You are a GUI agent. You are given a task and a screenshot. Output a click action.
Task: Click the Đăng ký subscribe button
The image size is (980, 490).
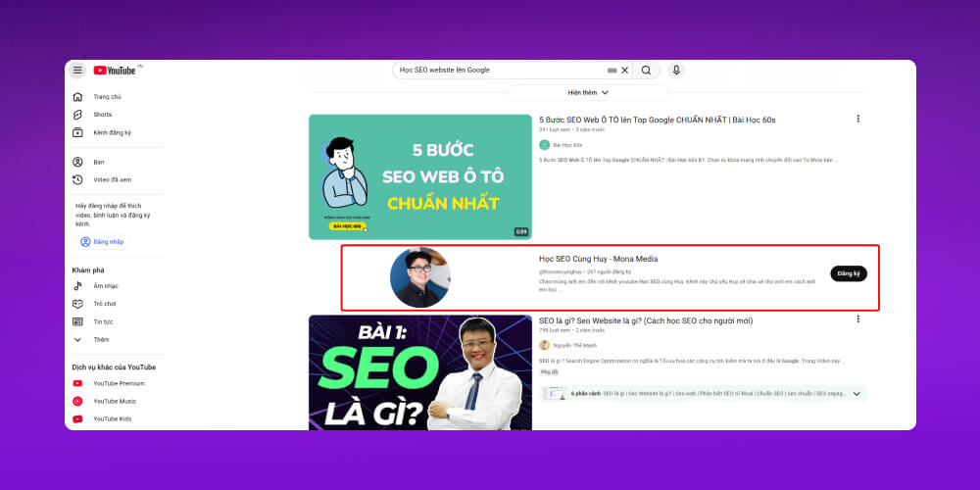pos(848,273)
